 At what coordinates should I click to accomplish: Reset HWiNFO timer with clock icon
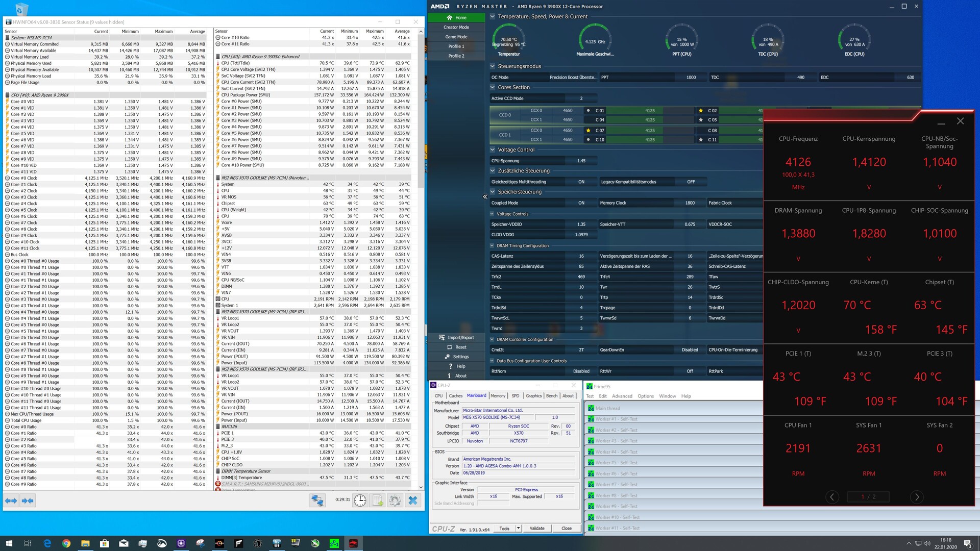click(360, 500)
